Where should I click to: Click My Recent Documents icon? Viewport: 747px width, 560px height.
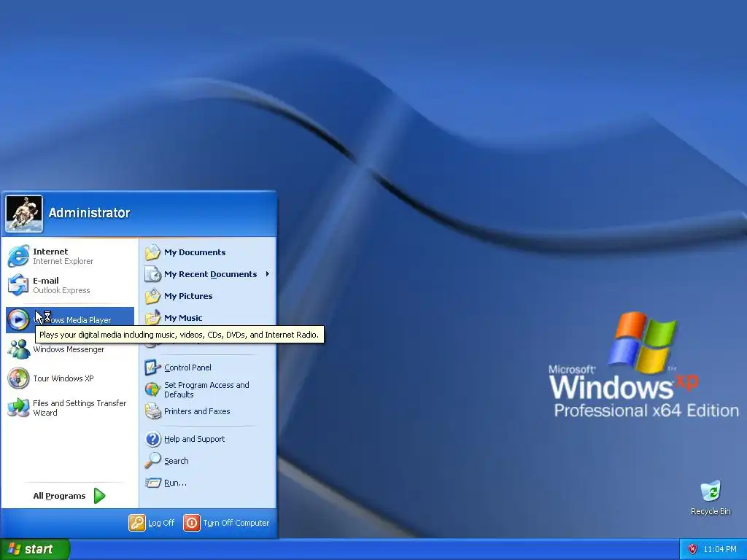pyautogui.click(x=153, y=274)
